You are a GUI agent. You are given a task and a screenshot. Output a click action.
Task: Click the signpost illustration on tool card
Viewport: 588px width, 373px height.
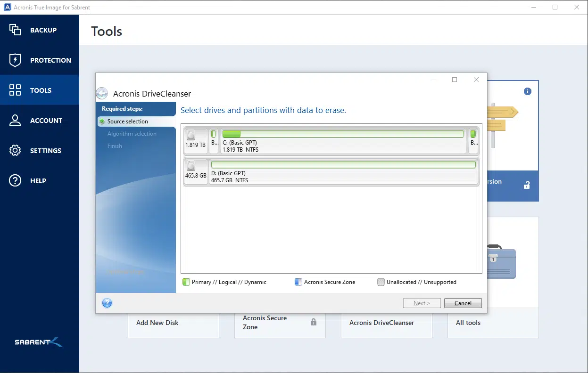point(503,125)
